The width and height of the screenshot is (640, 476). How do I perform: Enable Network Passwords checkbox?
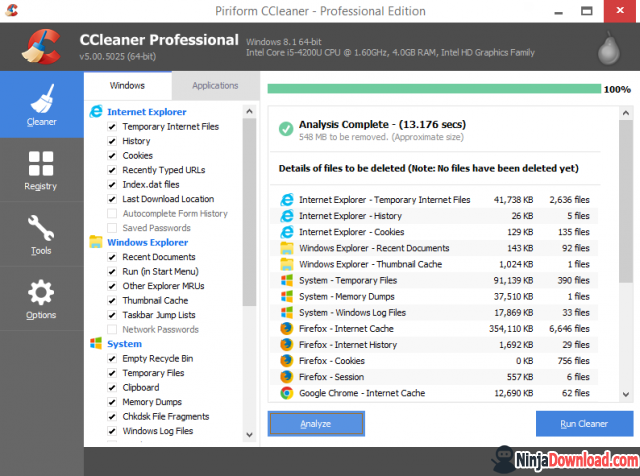click(x=112, y=329)
